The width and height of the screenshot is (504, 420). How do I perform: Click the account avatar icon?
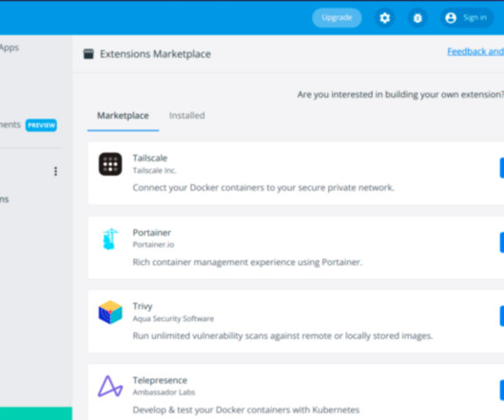click(x=451, y=18)
